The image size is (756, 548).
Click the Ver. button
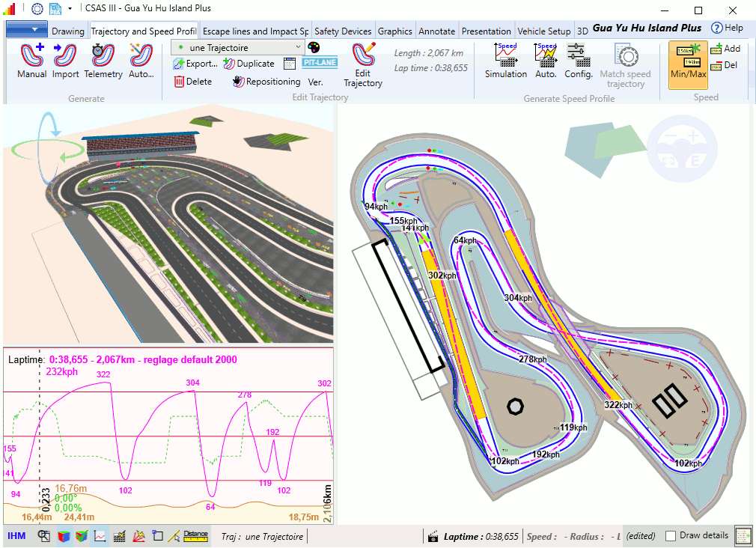pos(315,82)
